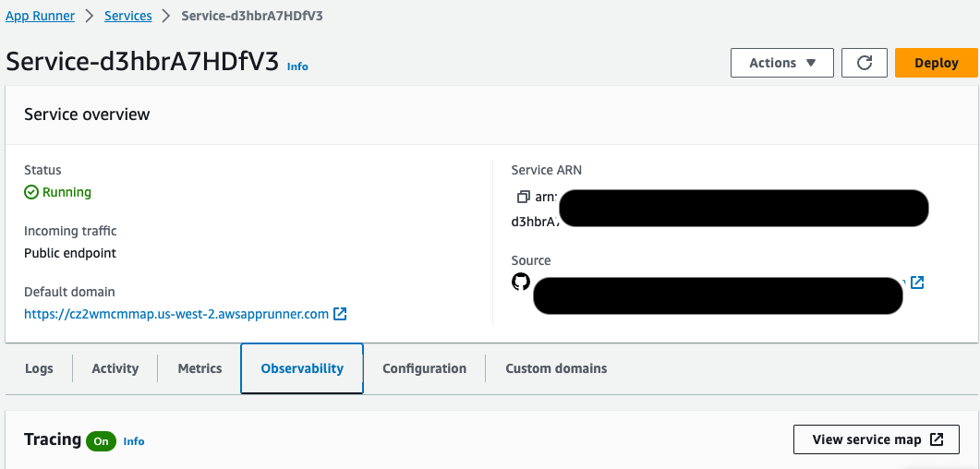This screenshot has width=980, height=469.
Task: Click Info link next to Tracing
Action: pyautogui.click(x=134, y=441)
